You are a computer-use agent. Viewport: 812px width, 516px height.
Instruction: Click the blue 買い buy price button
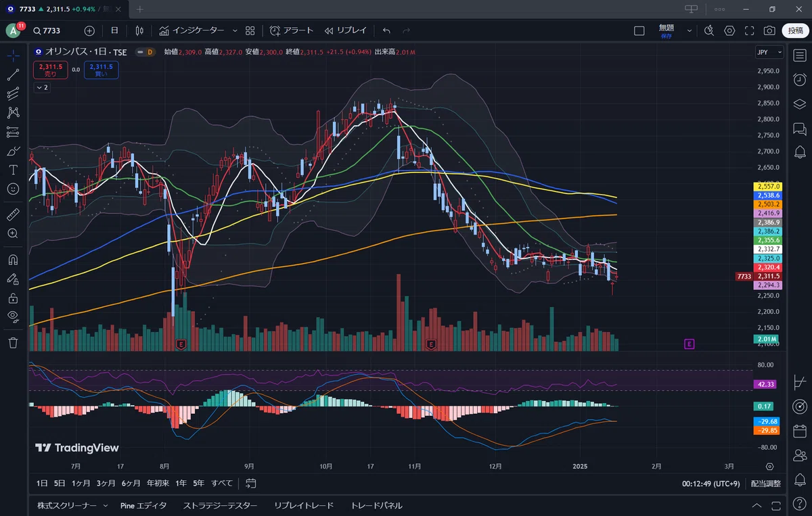tap(101, 70)
